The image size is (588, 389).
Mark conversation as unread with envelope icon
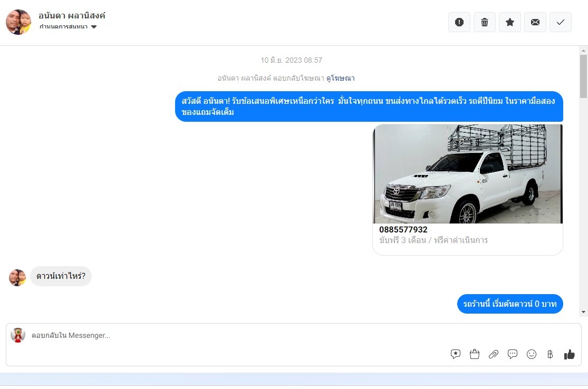coord(535,22)
